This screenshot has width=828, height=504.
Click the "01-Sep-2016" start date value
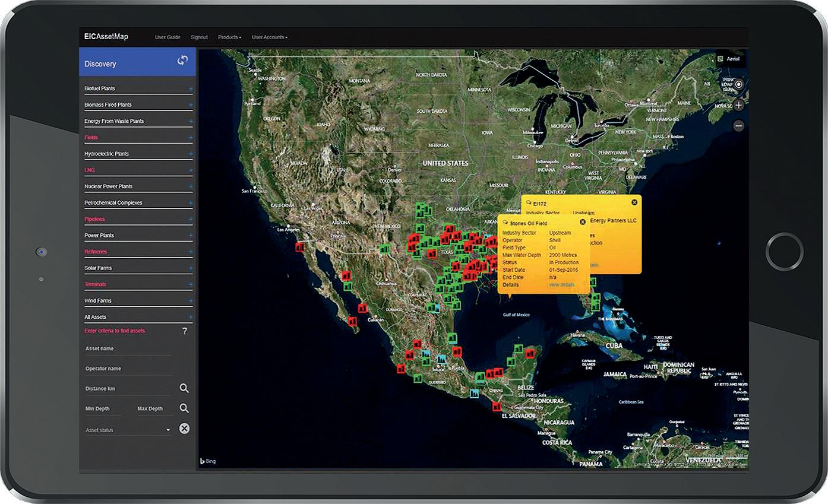pos(564,270)
